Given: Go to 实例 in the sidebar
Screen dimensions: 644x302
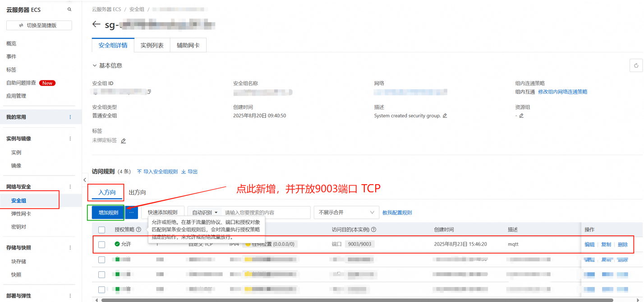Looking at the screenshot, I should pos(16,153).
